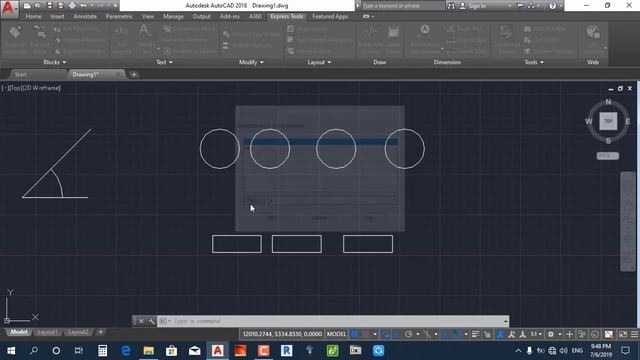
Task: Switch to the Start file tab
Action: (20, 74)
